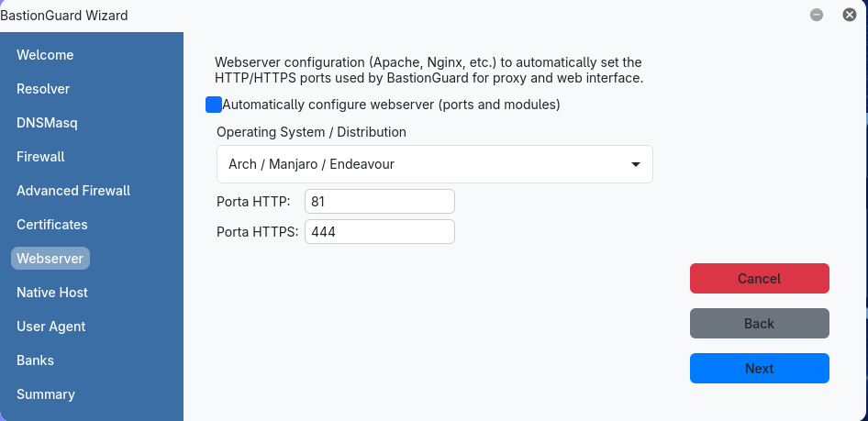The image size is (868, 421).
Task: Open the User Agent step
Action: [51, 327]
